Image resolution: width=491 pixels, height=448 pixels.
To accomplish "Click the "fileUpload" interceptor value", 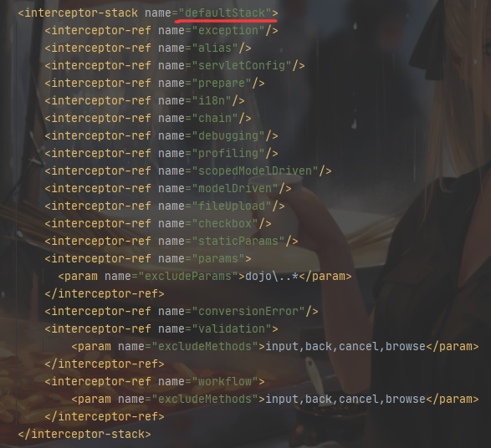I will (x=232, y=206).
